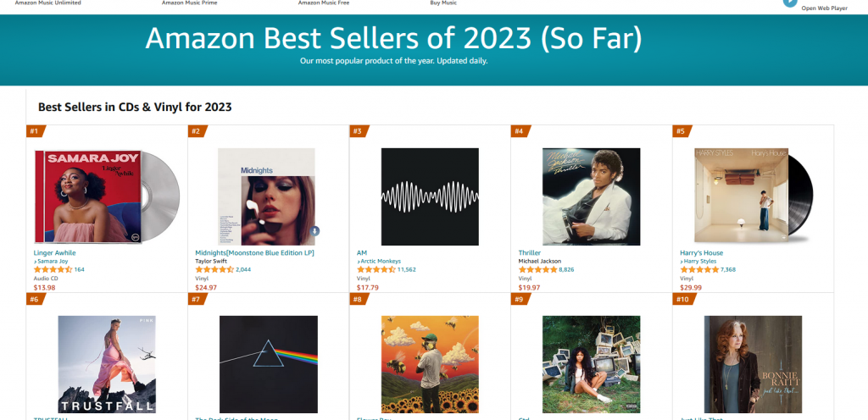
Task: Click the star rating for Harry's House
Action: click(699, 269)
